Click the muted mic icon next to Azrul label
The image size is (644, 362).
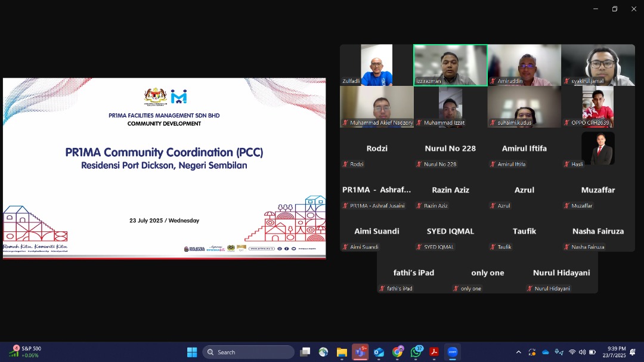[493, 205]
